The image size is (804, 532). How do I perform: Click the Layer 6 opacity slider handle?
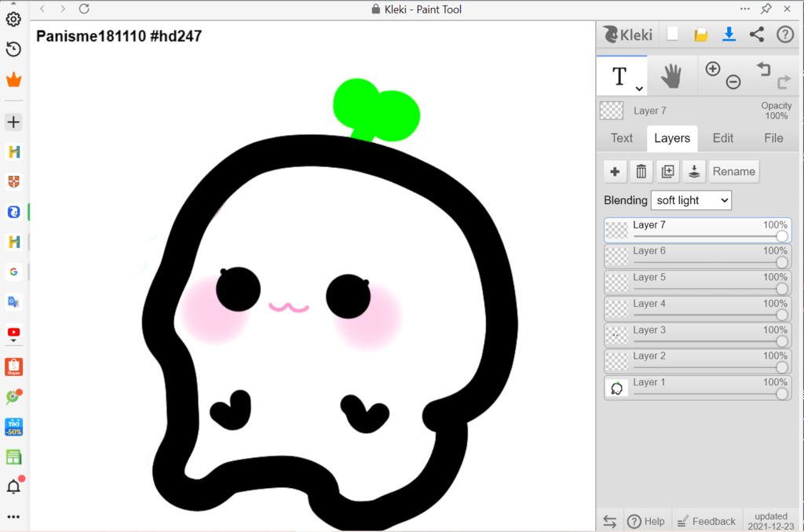(782, 262)
